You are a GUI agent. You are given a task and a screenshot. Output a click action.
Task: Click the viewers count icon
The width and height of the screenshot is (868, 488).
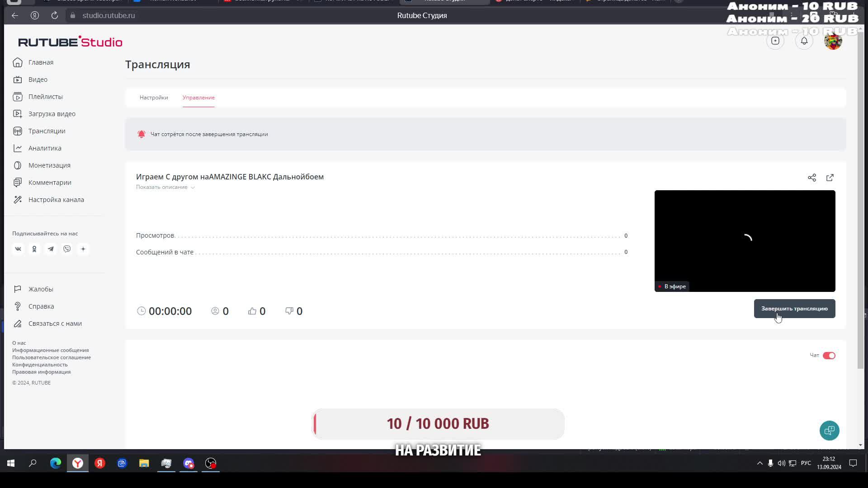pos(215,311)
